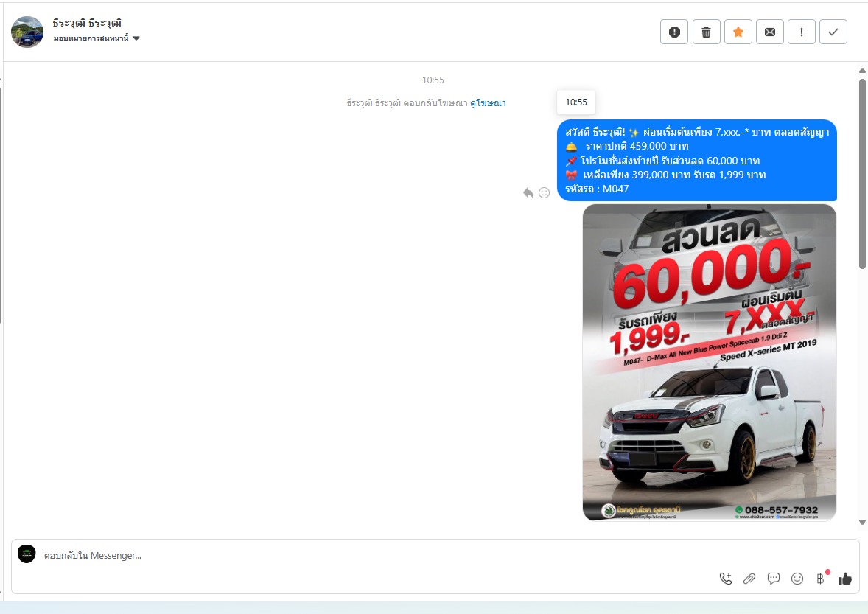Click the exclamation priority icon

801,32
